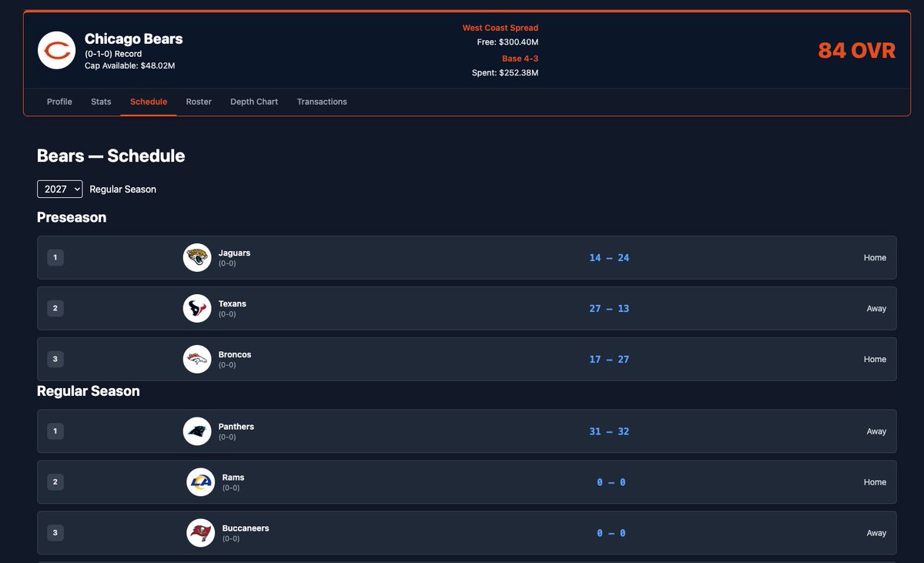Open the 17 — 27 Broncos score
Image resolution: width=924 pixels, height=563 pixels.
[609, 360]
